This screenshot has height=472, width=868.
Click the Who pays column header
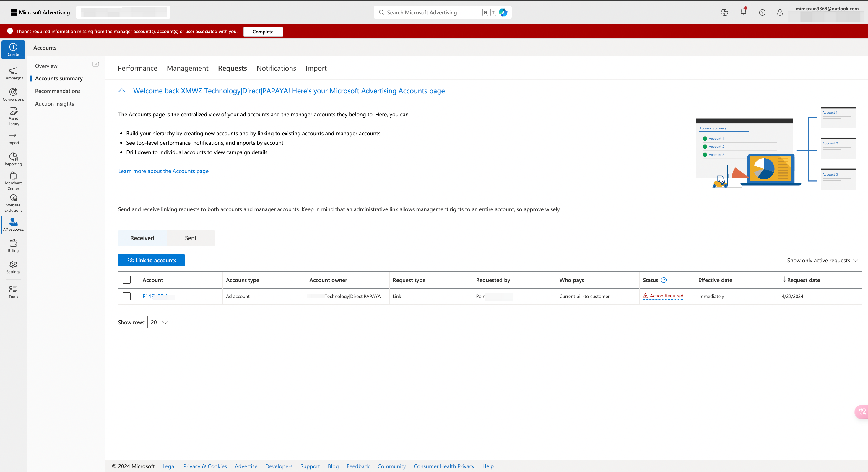pos(572,280)
